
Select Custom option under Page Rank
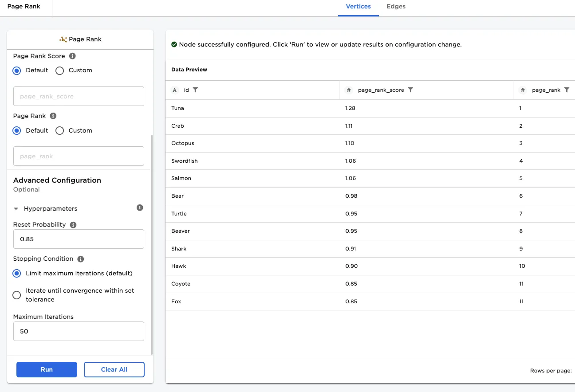tap(60, 131)
